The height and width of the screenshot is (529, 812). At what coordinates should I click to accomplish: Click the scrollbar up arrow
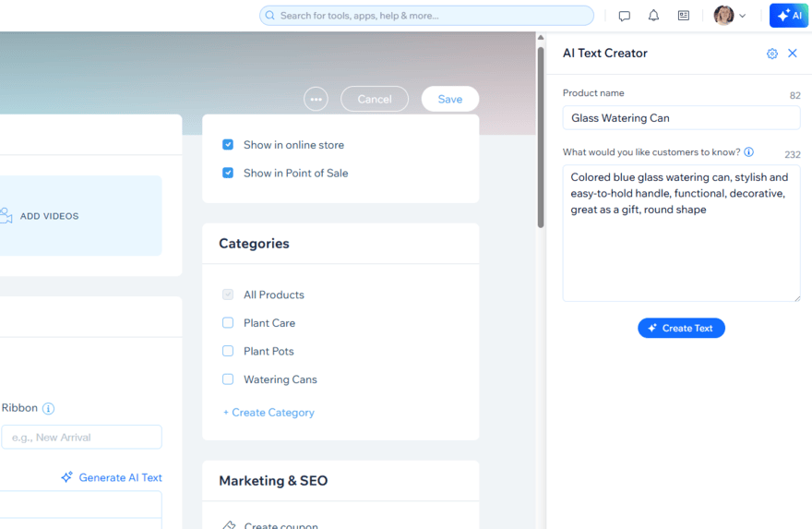tap(541, 38)
